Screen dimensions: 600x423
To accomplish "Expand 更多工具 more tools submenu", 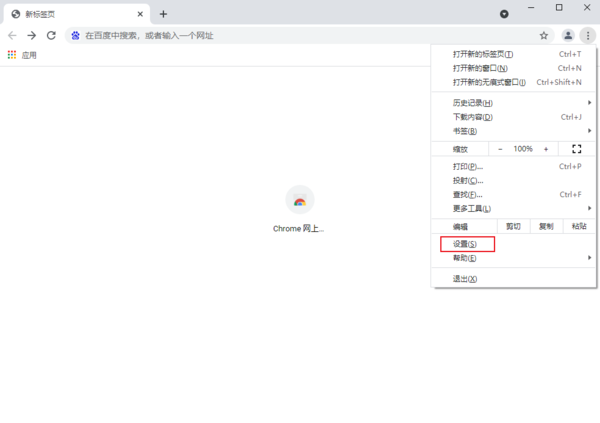I will click(x=514, y=209).
